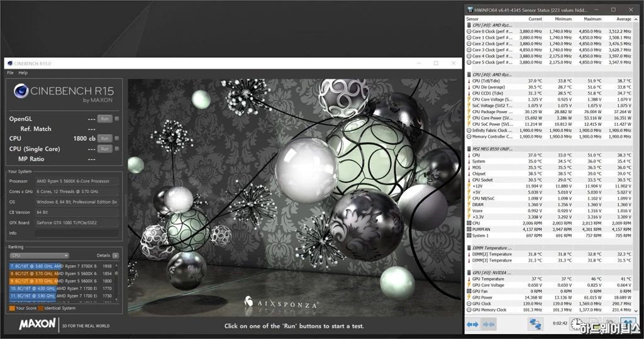Click the CPU score value 1800 cb

pos(84,138)
